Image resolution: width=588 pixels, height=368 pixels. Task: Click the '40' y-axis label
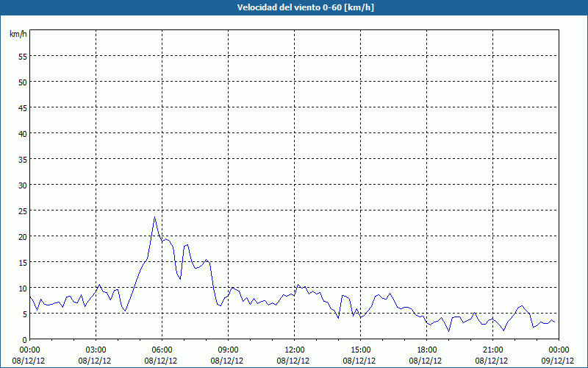pyautogui.click(x=23, y=134)
